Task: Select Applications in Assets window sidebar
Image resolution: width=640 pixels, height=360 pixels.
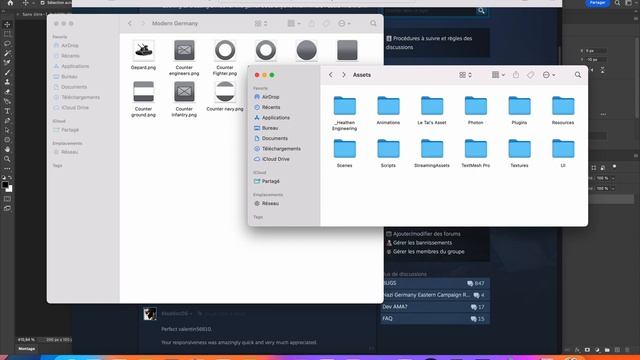Action: [272, 118]
